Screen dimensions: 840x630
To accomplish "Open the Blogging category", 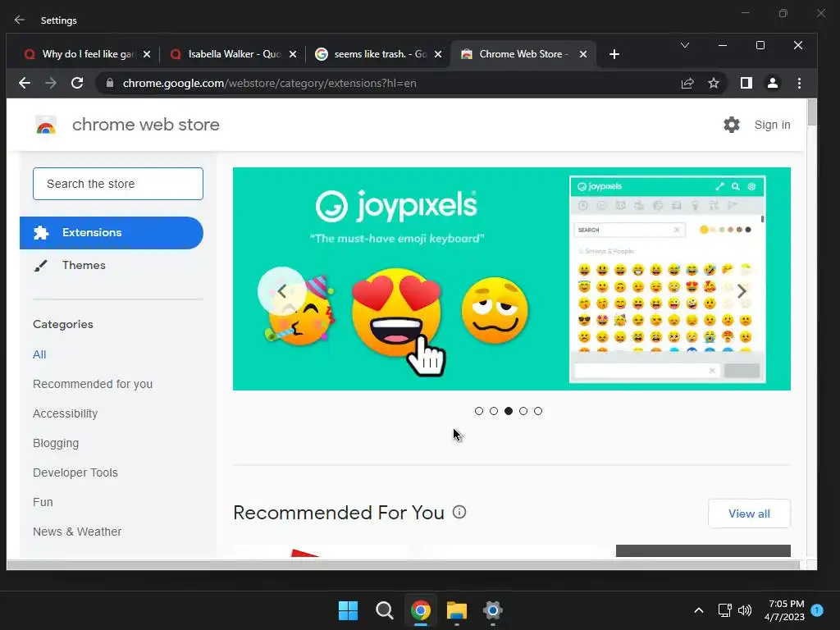I will [56, 443].
